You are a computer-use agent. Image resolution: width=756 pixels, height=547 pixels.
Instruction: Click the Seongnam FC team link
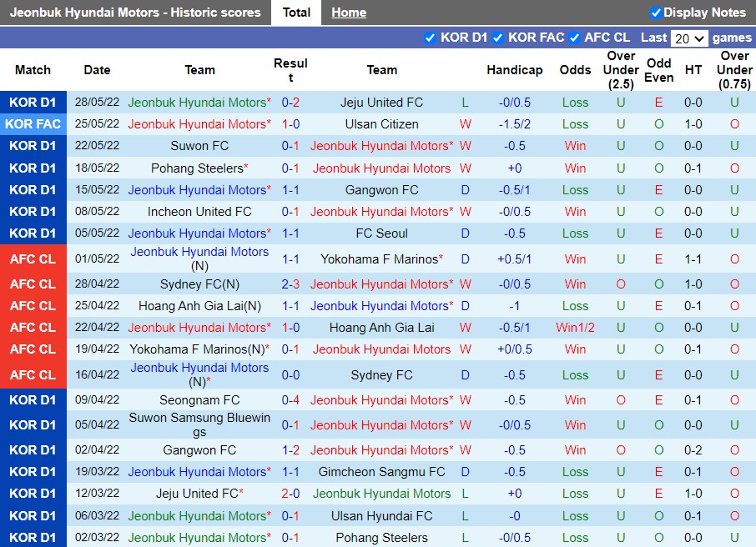(199, 399)
